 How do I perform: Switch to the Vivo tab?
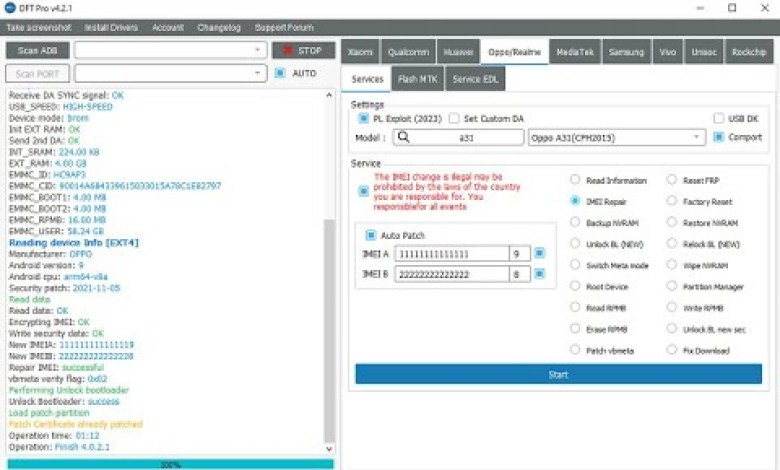click(668, 52)
